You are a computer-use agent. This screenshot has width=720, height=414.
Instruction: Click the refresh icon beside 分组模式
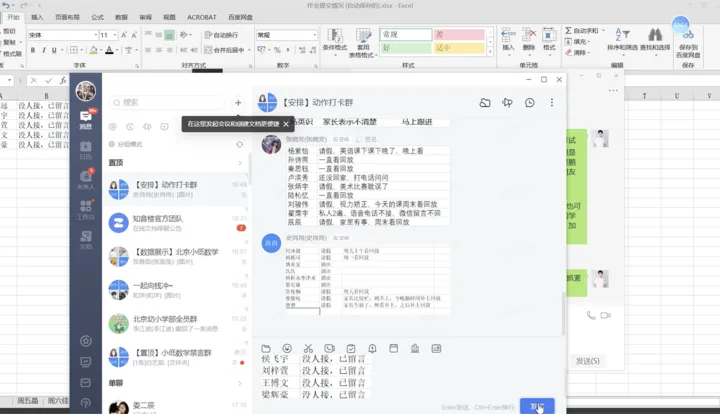click(240, 144)
